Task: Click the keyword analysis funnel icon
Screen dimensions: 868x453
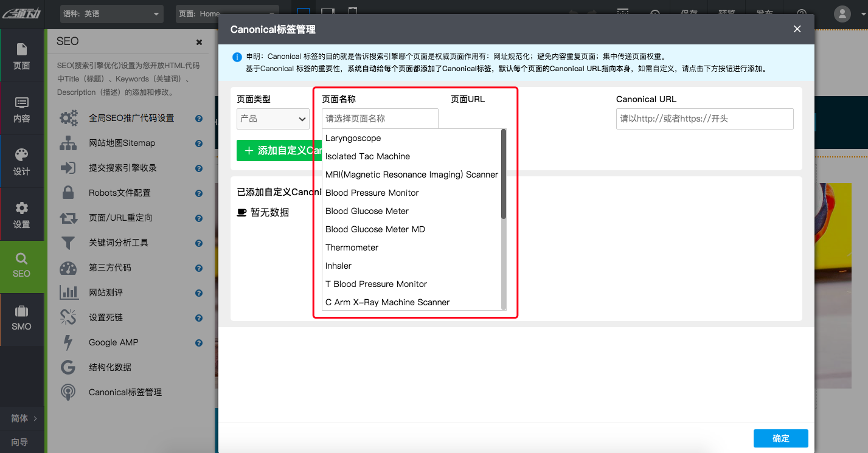Action: click(x=68, y=243)
